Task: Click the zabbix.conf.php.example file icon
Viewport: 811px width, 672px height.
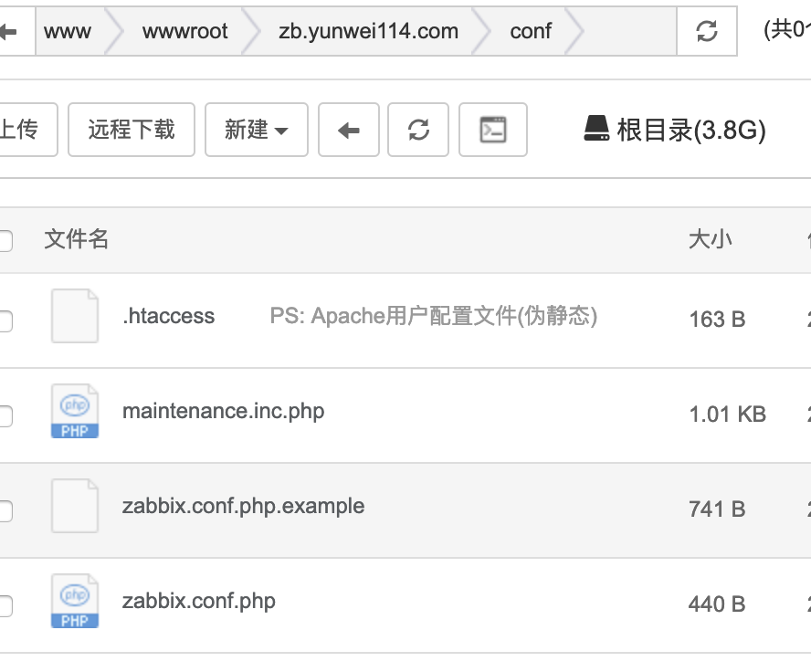Action: pos(75,506)
